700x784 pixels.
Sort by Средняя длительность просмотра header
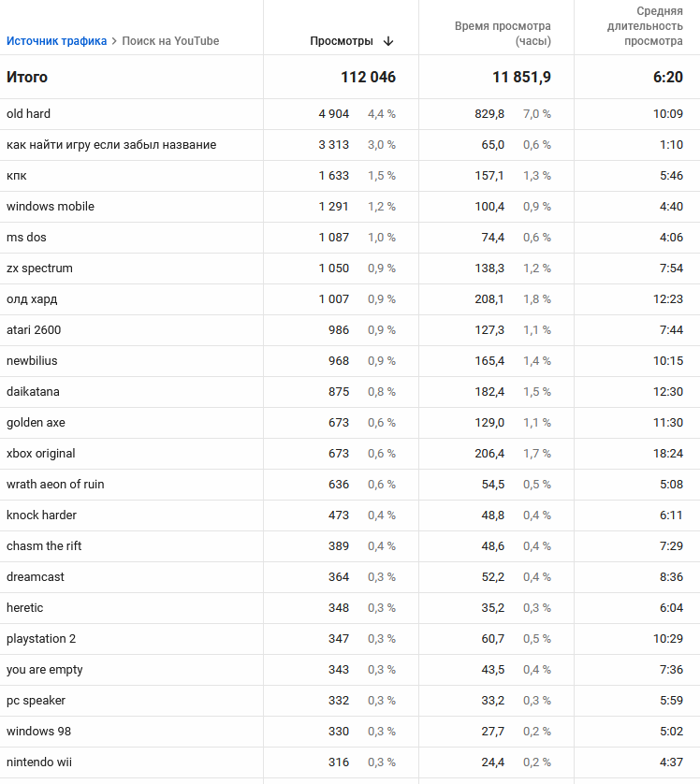tap(645, 26)
